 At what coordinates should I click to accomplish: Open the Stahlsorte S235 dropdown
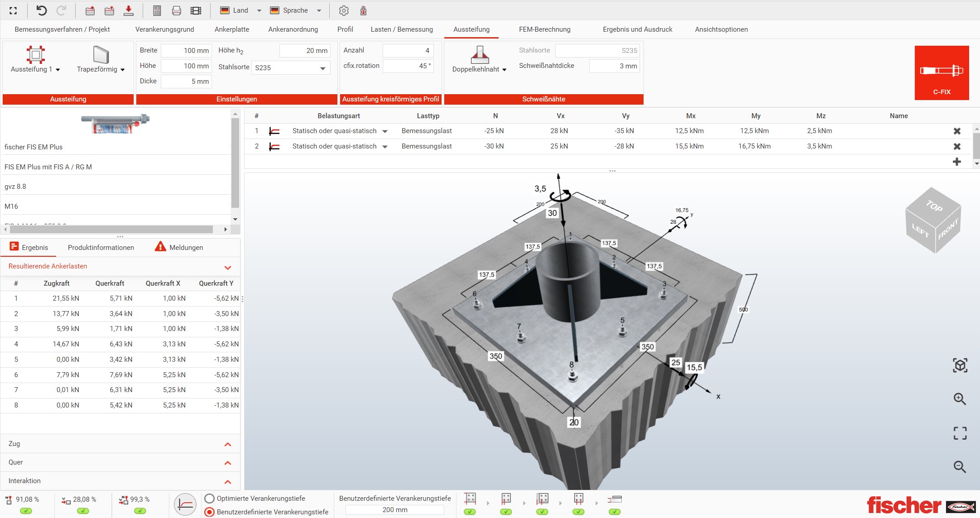coord(323,67)
